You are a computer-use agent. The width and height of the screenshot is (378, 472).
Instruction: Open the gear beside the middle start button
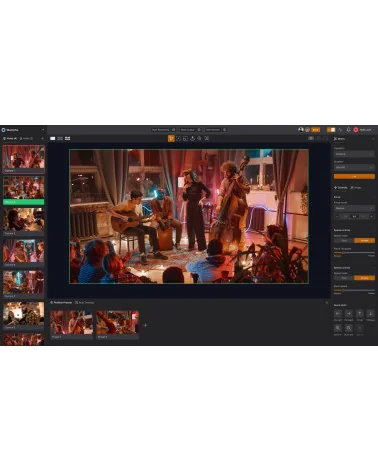tap(199, 130)
